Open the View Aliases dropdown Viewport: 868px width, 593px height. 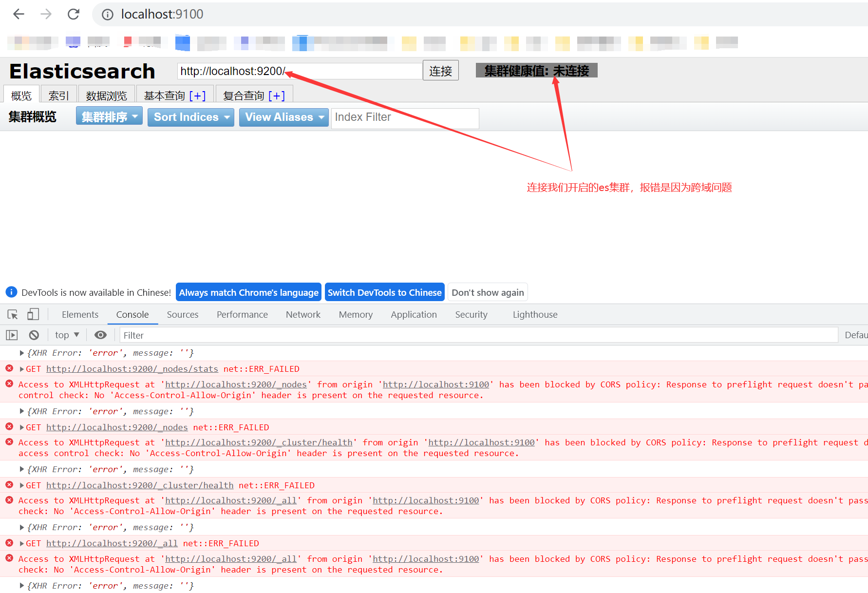click(x=284, y=117)
